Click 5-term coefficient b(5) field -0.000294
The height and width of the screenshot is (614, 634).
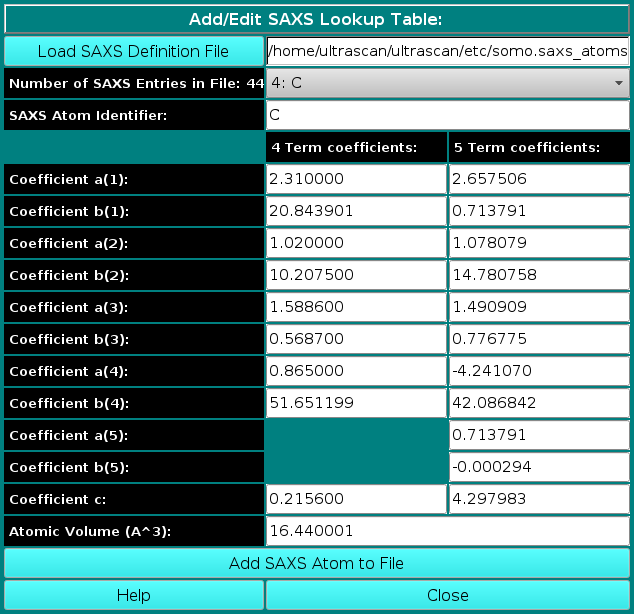[538, 467]
